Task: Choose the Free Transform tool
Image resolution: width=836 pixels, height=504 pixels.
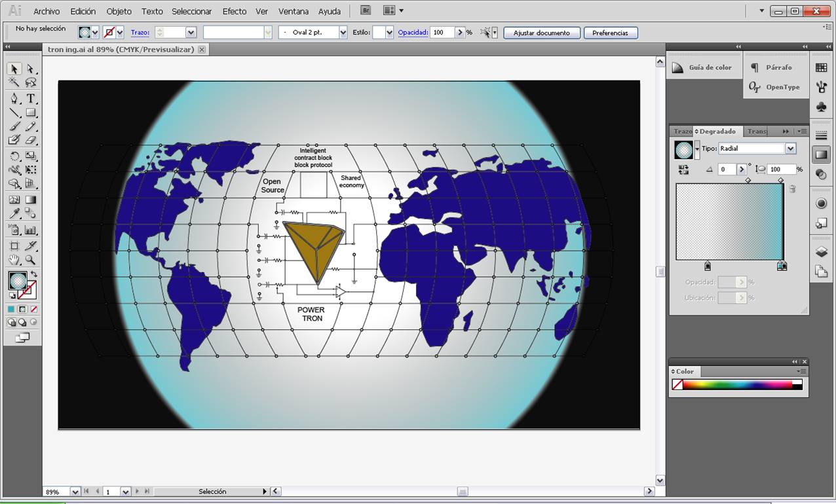Action: coord(30,170)
